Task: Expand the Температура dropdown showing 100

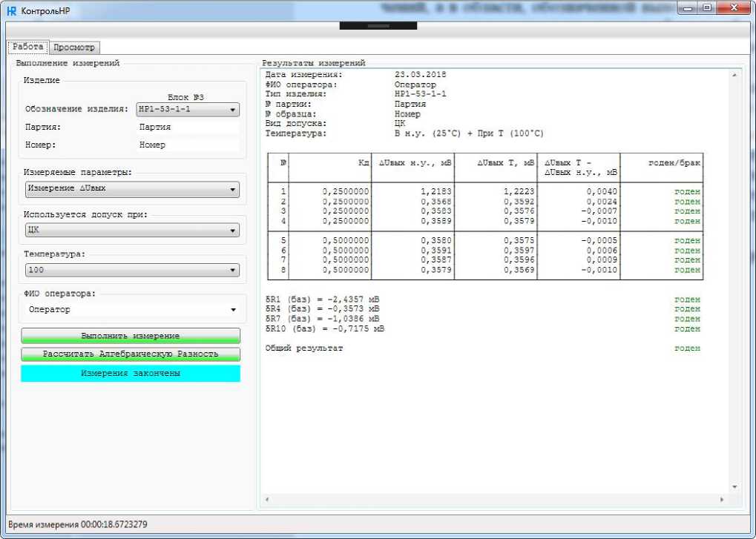Action: click(x=131, y=271)
